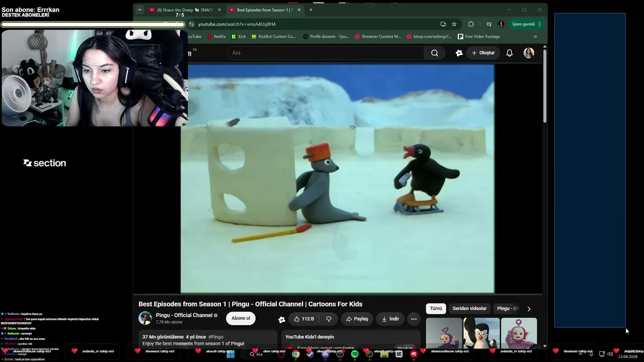This screenshot has width=644, height=362.
Task: Open the Profili düzenle - Spo... bookmark
Action: point(326,37)
